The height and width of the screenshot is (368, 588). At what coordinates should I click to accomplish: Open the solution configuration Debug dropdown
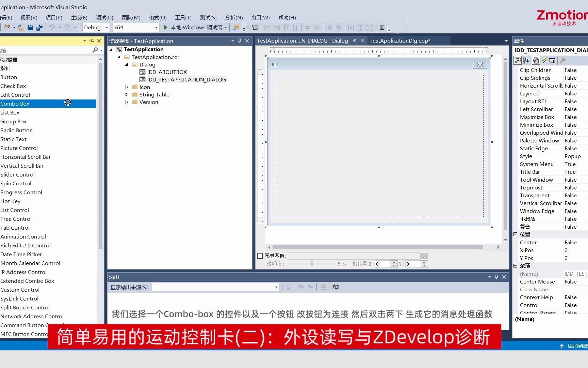click(x=106, y=27)
